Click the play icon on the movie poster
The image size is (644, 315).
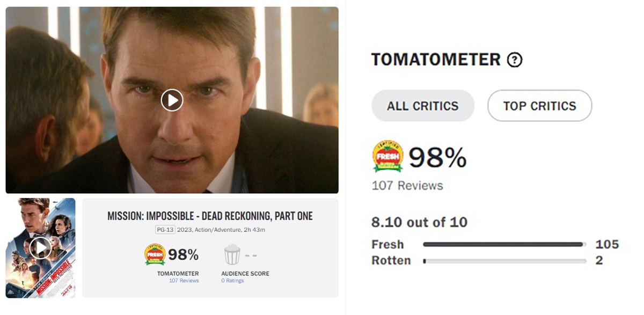click(40, 247)
